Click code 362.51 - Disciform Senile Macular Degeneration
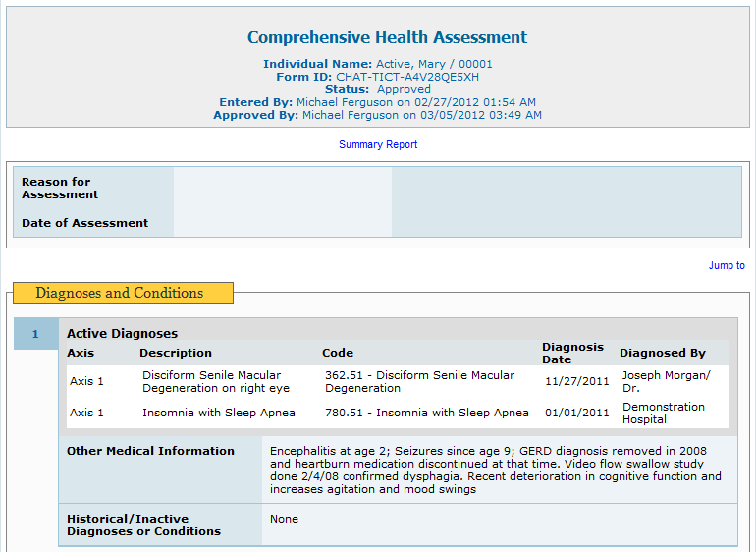 click(x=419, y=382)
